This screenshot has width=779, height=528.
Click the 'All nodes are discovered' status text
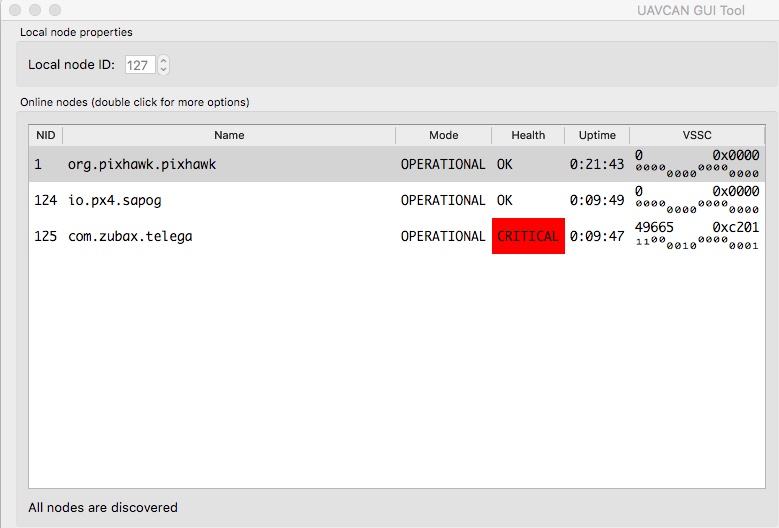103,508
